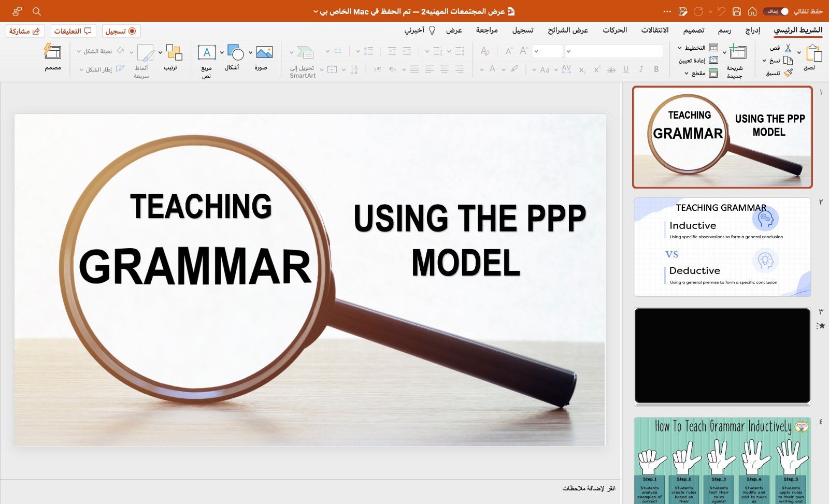Click Convert to SmartArt (تحويل إلى SmartArt)

point(303,62)
